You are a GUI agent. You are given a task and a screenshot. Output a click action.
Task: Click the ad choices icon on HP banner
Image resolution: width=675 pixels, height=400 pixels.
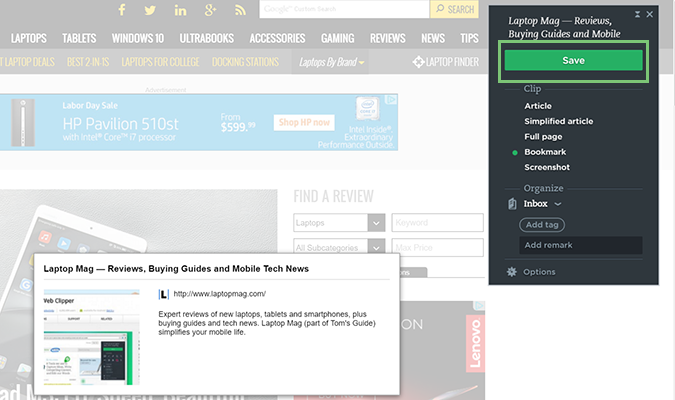(x=391, y=99)
